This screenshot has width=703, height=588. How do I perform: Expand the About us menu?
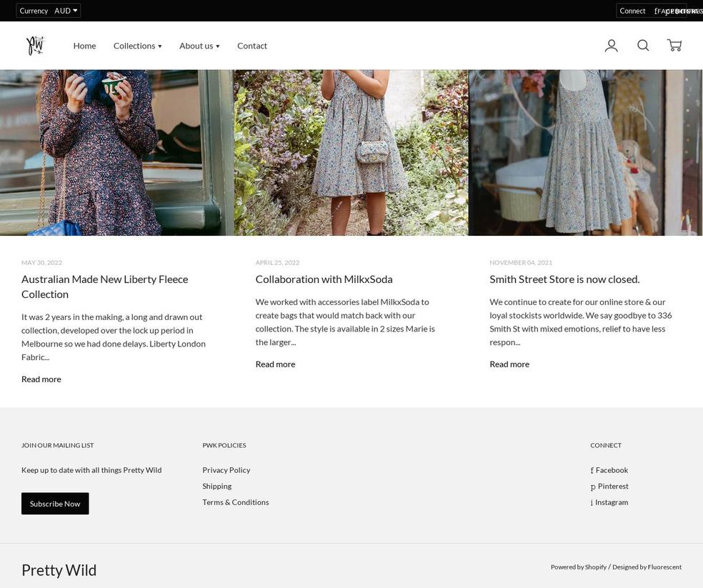point(199,46)
